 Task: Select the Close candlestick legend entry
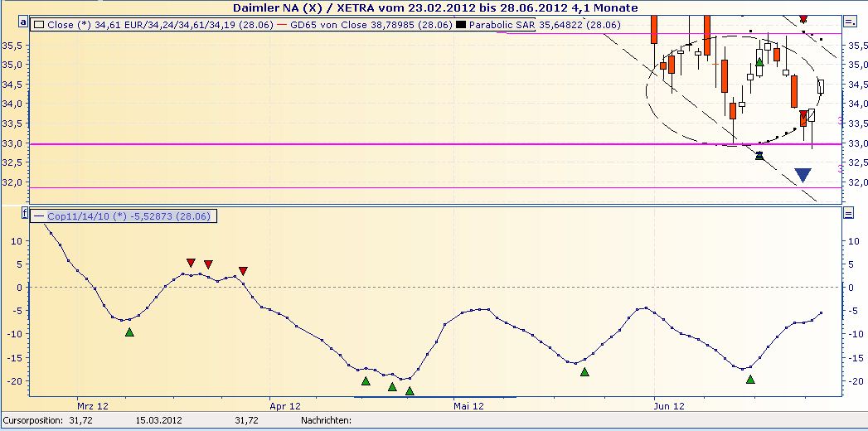point(154,25)
